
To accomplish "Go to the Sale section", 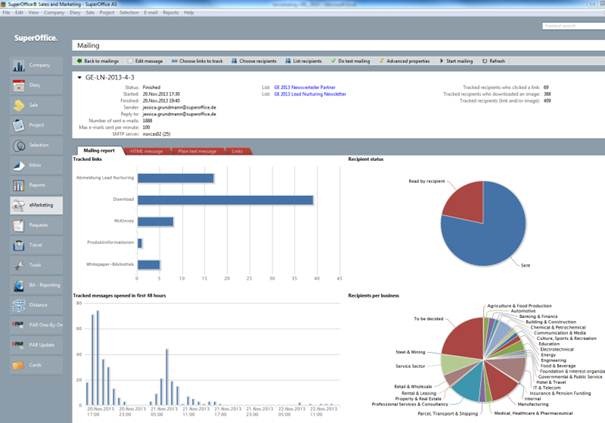I will coord(36,105).
